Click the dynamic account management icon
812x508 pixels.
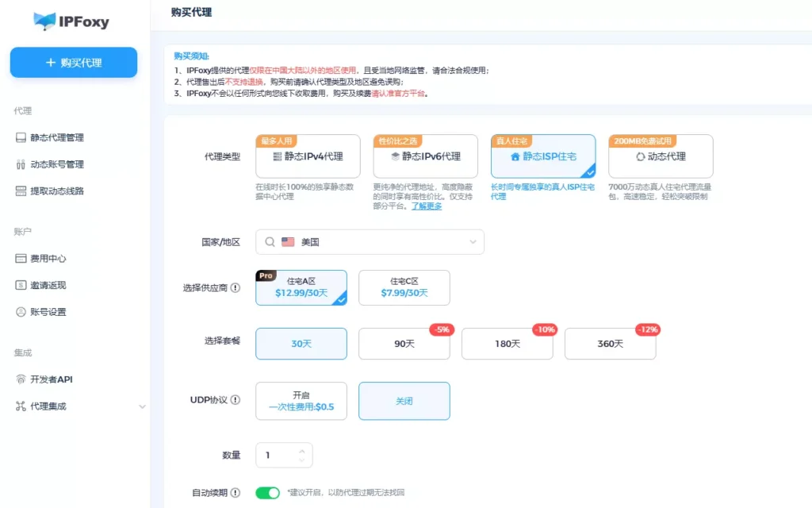[x=21, y=164]
